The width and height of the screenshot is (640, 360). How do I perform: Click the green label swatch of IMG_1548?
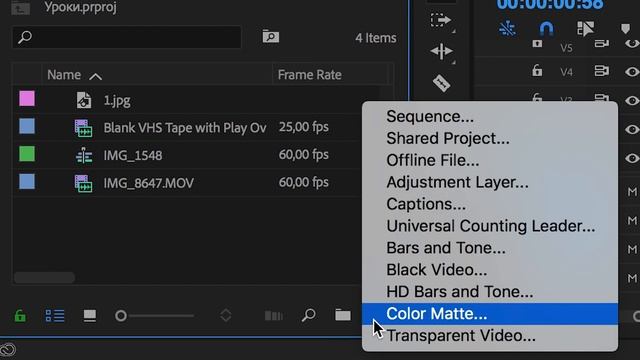click(x=27, y=154)
